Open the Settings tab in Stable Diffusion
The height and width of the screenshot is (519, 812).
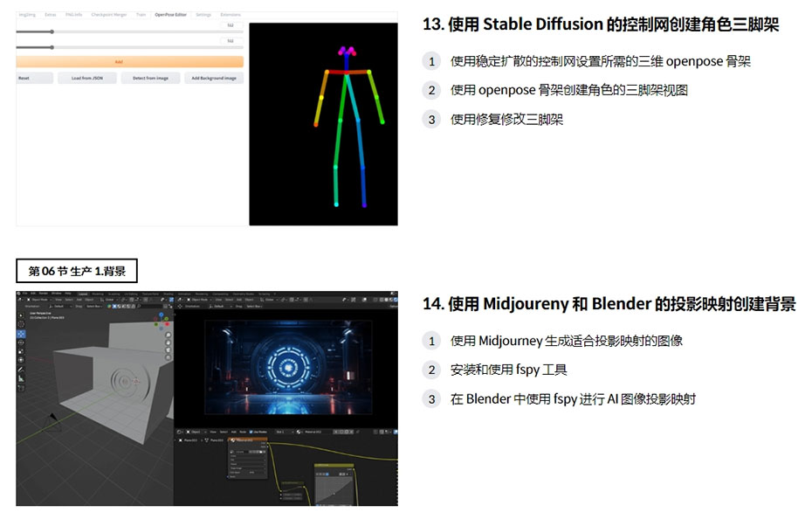(x=203, y=15)
